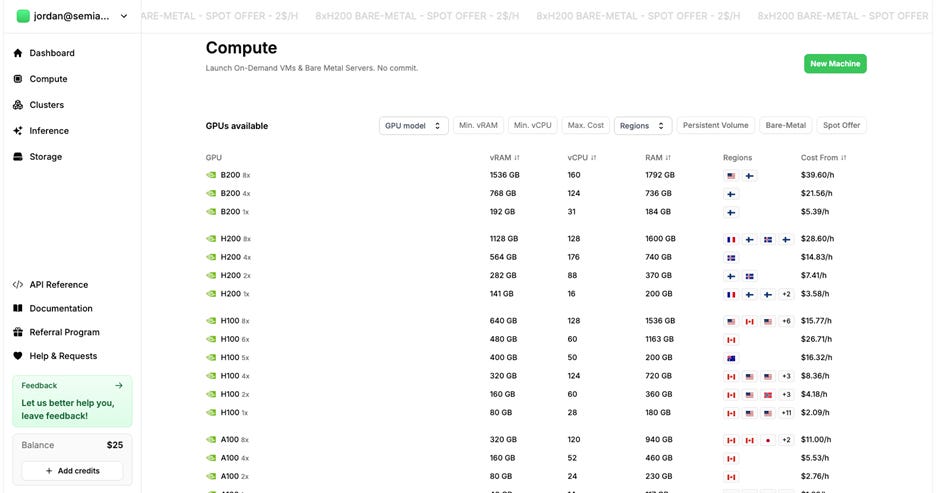This screenshot has width=936, height=493.
Task: Click the NVIDIA icon beside H100 6x
Action: pos(211,339)
